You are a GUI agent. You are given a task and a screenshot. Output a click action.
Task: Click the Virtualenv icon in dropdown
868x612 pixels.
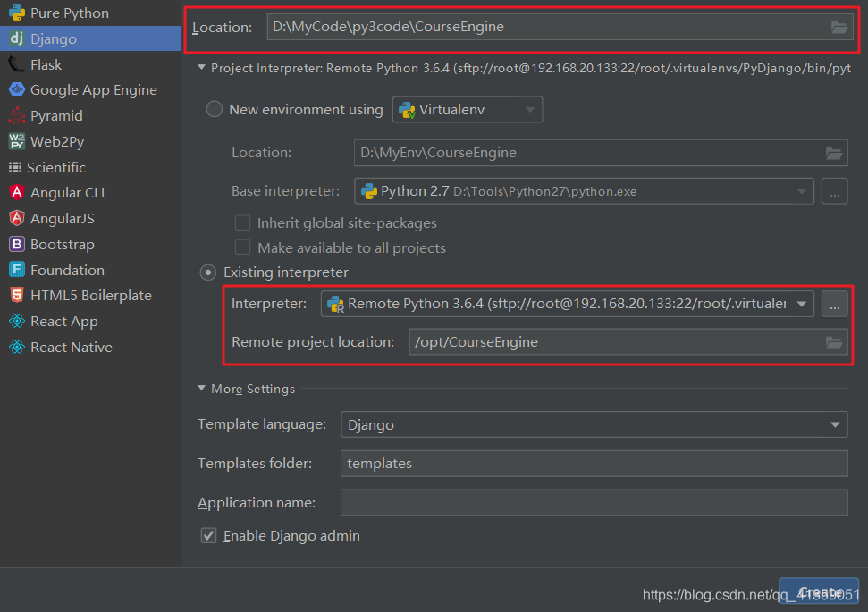[407, 110]
